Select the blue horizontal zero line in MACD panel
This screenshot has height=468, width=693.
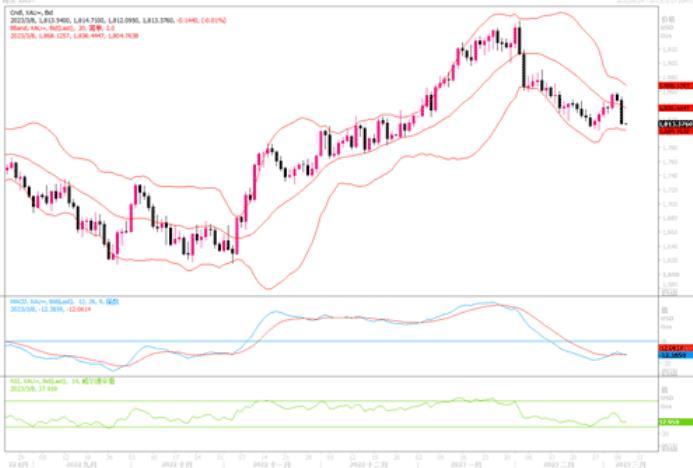[x=300, y=341]
